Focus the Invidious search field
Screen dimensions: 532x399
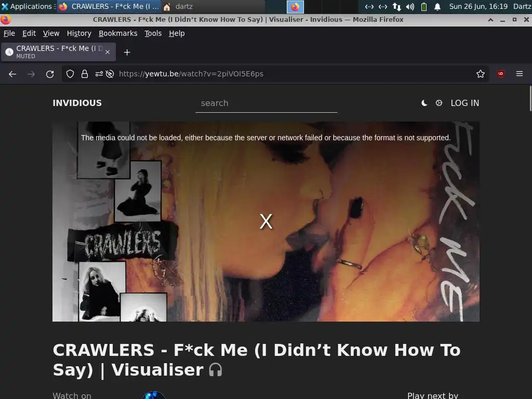[x=267, y=103]
